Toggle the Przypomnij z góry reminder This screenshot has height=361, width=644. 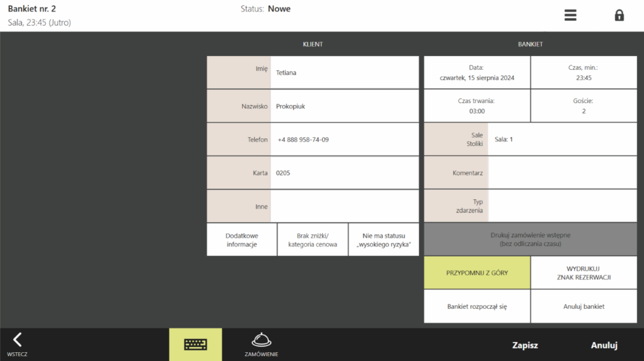point(477,273)
